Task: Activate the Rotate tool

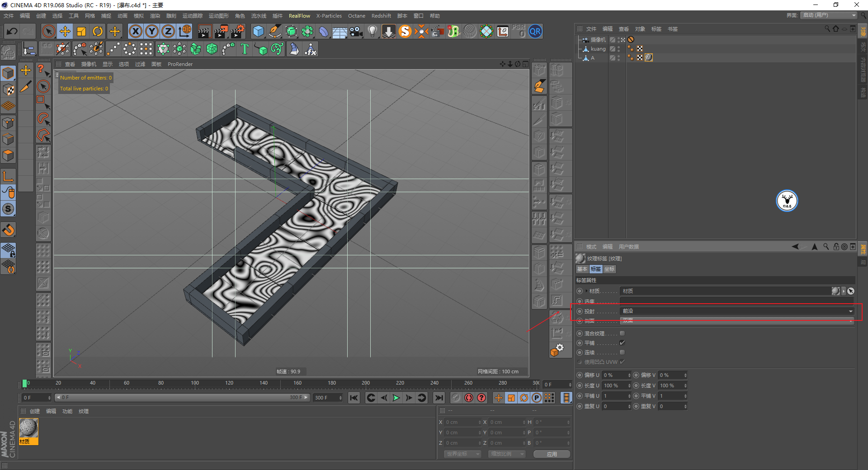Action: [x=98, y=31]
